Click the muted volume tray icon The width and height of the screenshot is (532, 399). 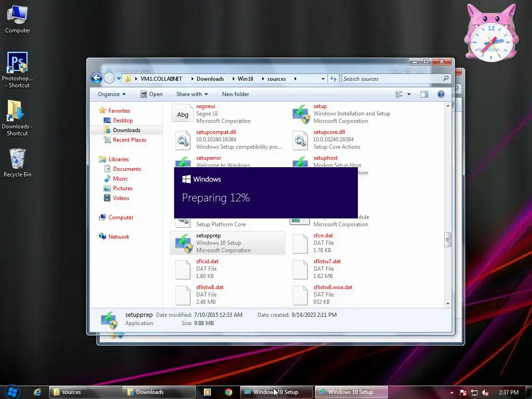485,392
